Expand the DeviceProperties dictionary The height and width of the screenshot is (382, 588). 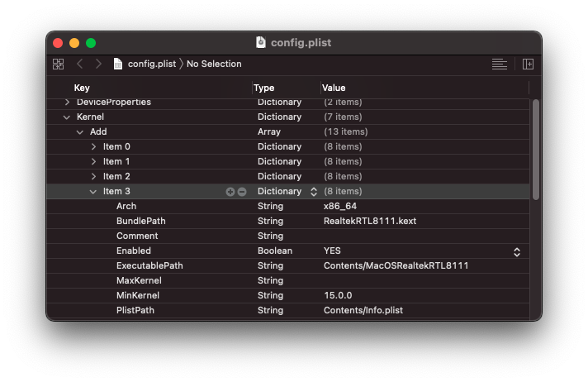click(x=68, y=102)
